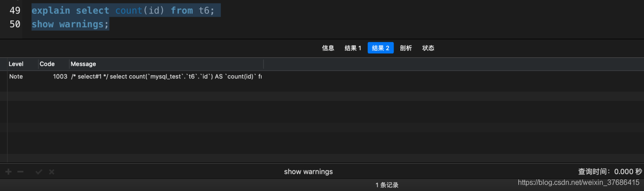This screenshot has width=644, height=191.
Task: Click the 1 条记录 status text
Action: coord(387,185)
